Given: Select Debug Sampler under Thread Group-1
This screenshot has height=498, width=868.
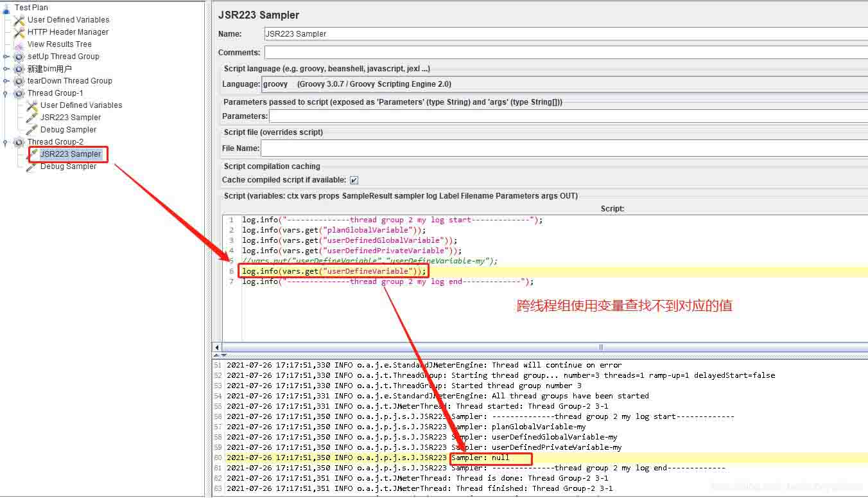Looking at the screenshot, I should click(x=68, y=130).
